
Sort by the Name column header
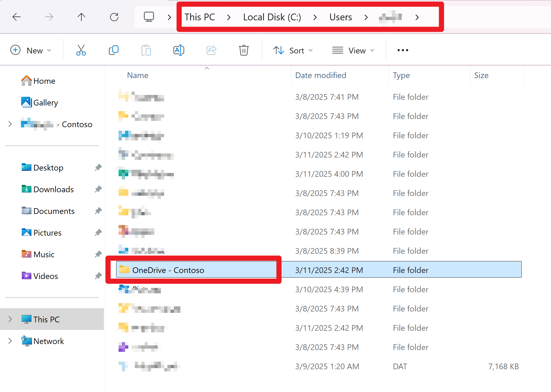tap(138, 75)
